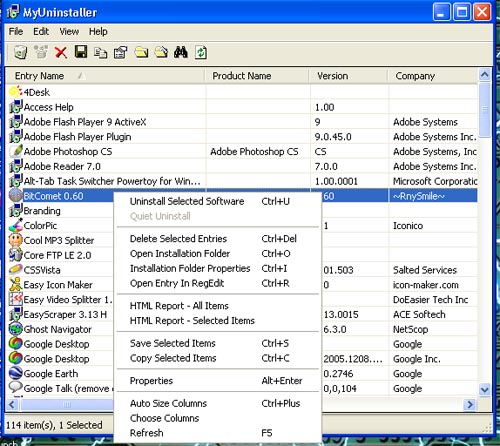Choose Auto Size Columns
The image size is (500, 446).
(x=218, y=403)
